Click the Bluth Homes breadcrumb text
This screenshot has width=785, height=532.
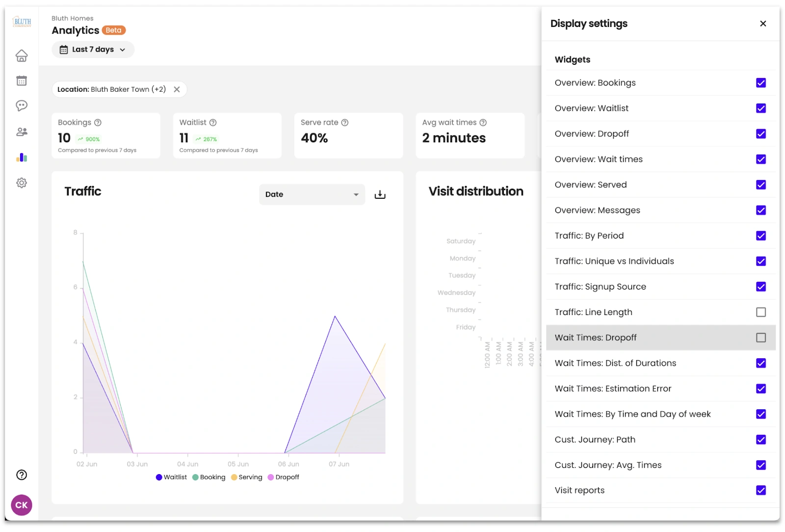73,18
